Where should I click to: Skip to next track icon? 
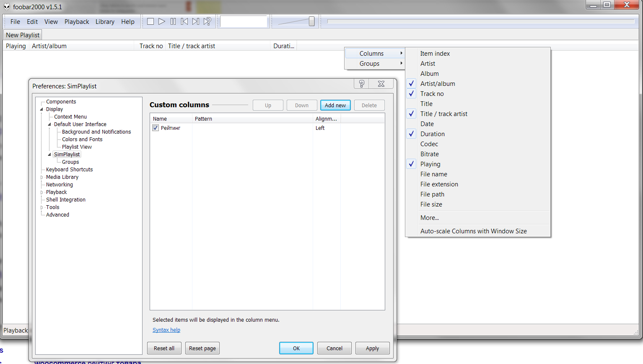(x=196, y=21)
